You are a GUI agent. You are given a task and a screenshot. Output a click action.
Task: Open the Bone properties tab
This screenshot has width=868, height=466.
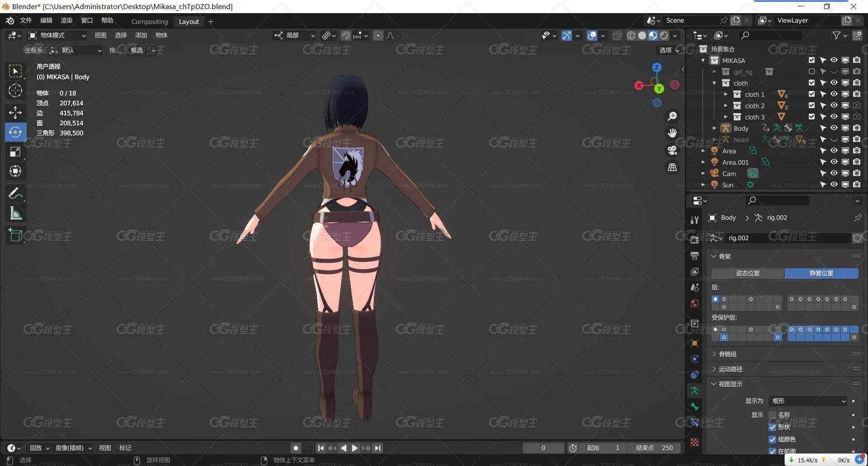click(695, 407)
